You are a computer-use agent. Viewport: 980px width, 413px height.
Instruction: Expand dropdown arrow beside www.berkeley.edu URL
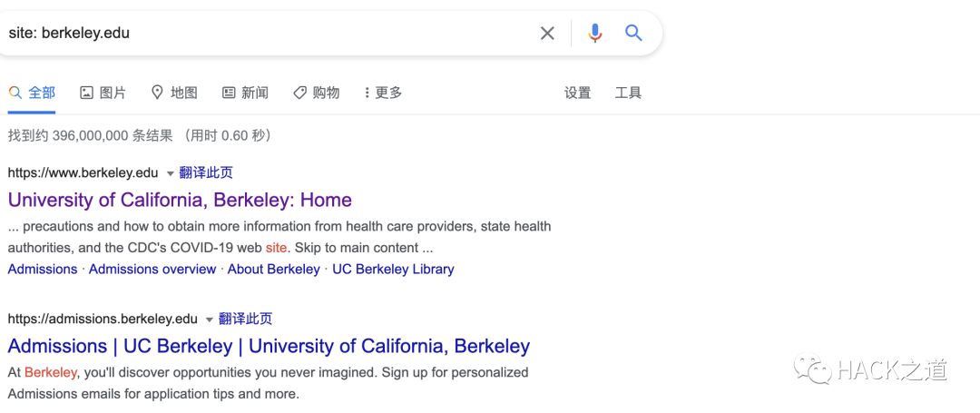pos(170,173)
